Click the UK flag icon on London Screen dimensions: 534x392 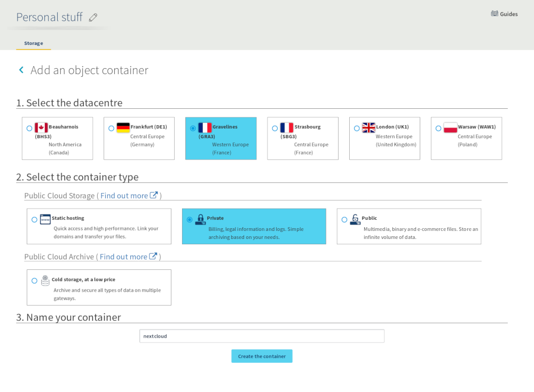click(368, 127)
